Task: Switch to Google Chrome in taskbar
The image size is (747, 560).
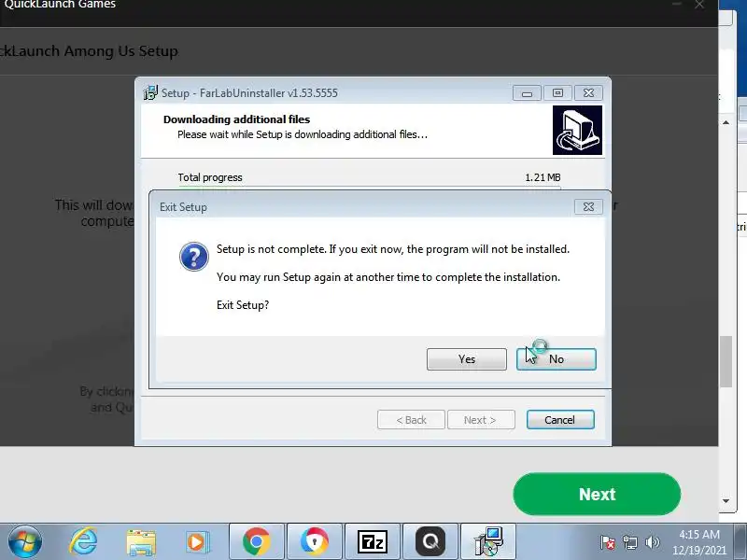Action: (256, 541)
